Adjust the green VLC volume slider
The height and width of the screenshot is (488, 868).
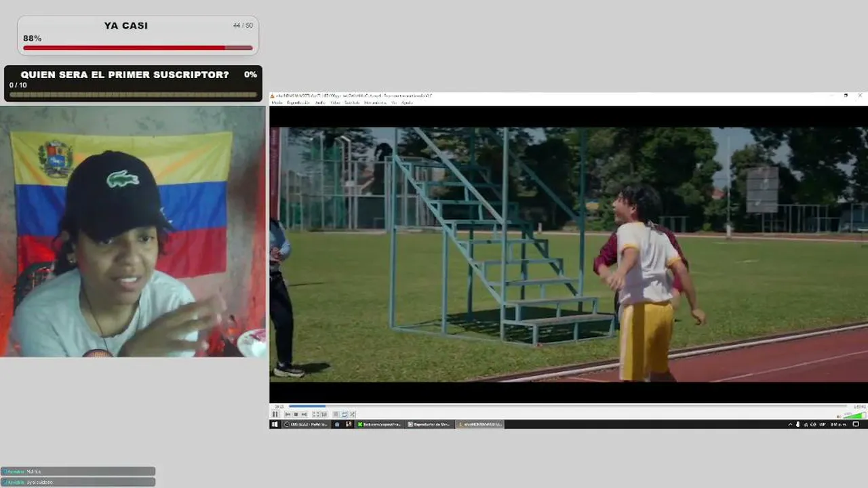tap(854, 415)
